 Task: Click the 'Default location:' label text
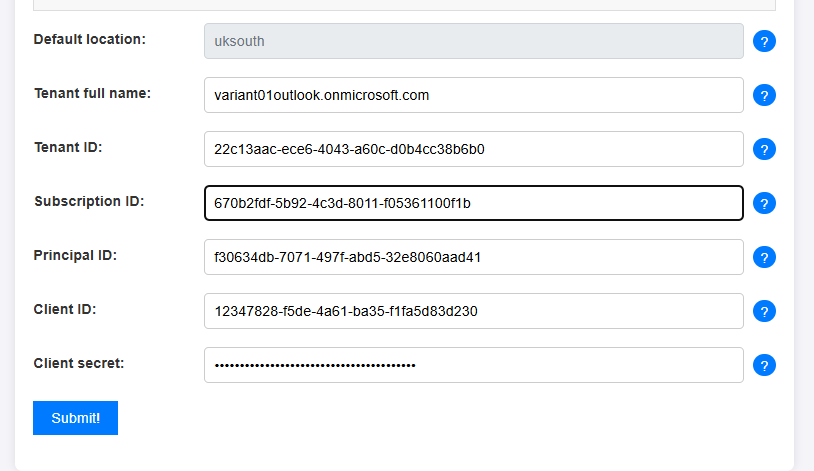click(90, 39)
